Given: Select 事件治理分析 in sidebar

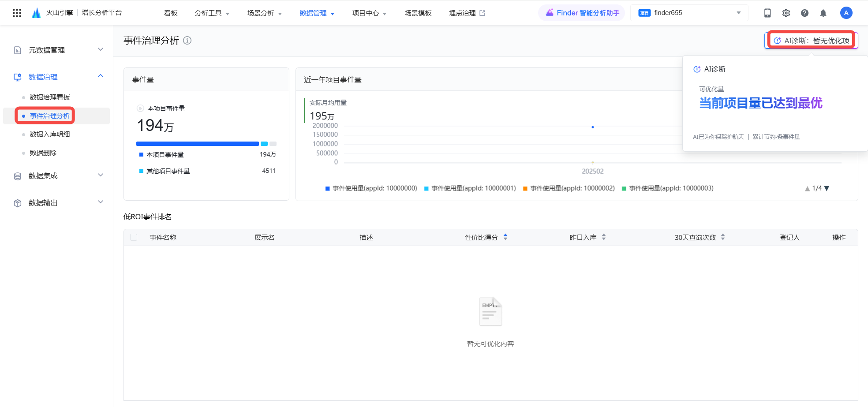Looking at the screenshot, I should tap(50, 116).
